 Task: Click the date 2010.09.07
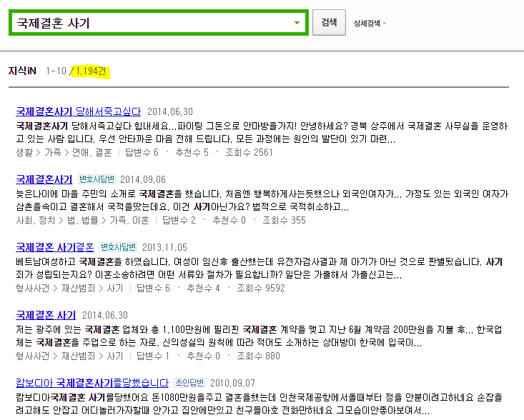232,383
